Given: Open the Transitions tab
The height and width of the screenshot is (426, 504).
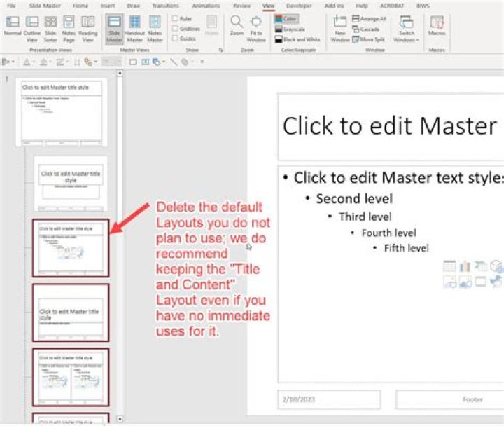Looking at the screenshot, I should pos(165,6).
